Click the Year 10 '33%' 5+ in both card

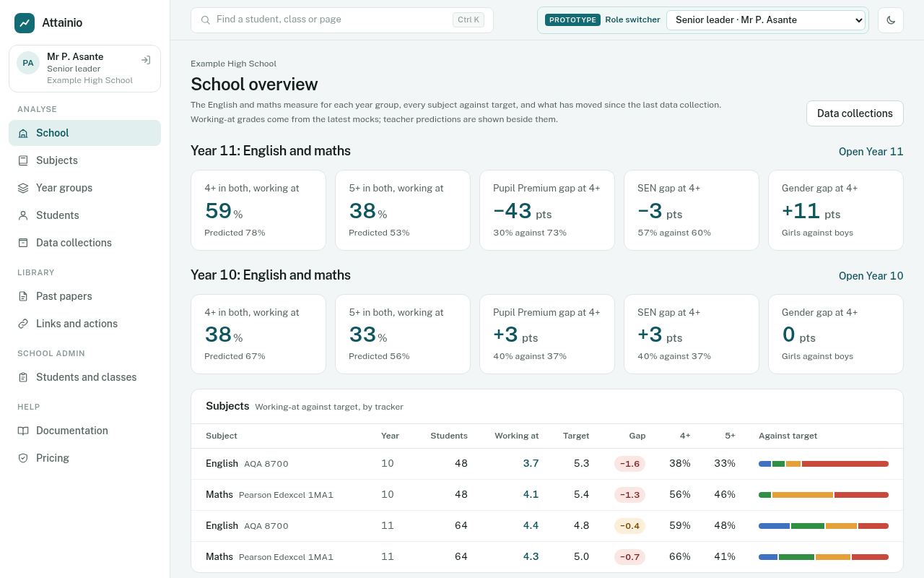coord(403,334)
